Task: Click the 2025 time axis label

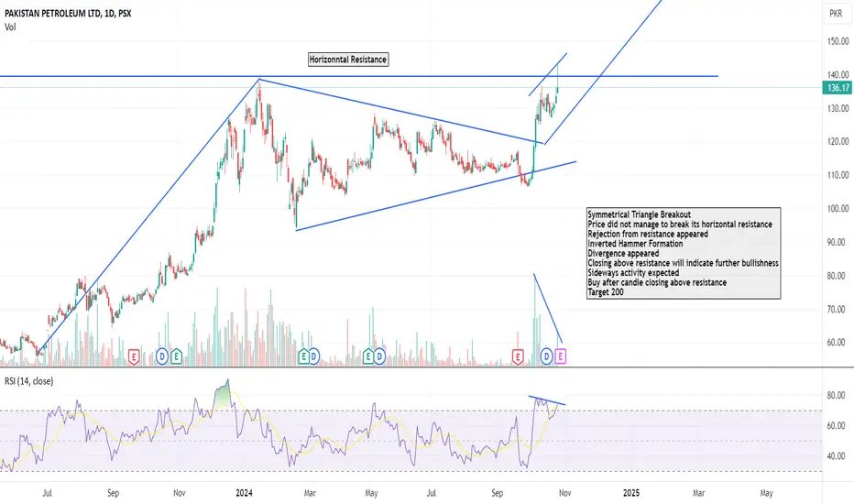Action: coord(631,493)
